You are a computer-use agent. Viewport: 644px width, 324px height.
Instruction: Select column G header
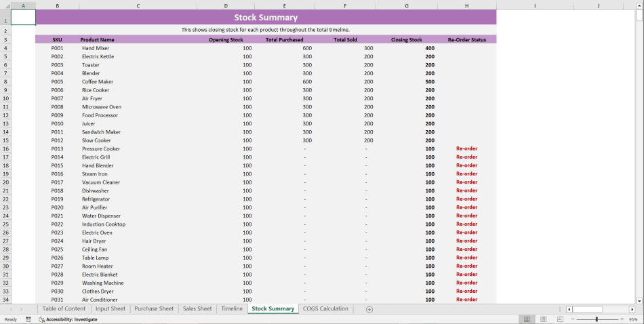(x=406, y=6)
